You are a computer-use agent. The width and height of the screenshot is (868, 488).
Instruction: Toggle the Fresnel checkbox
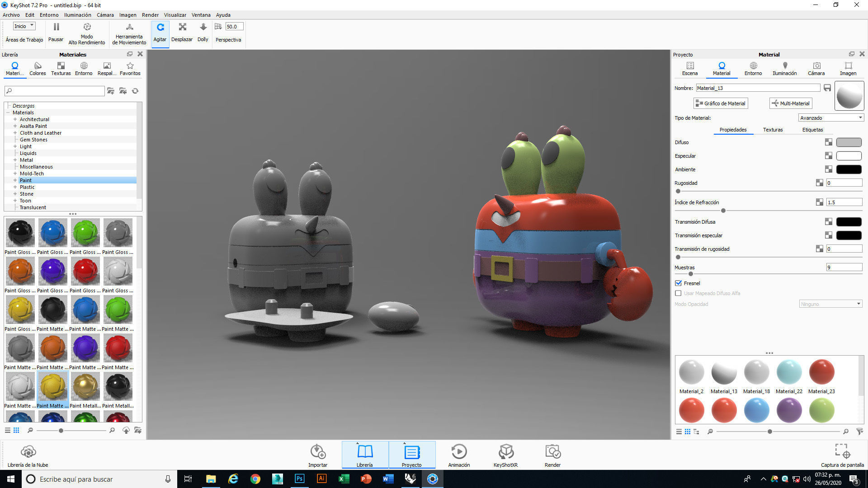pyautogui.click(x=678, y=283)
